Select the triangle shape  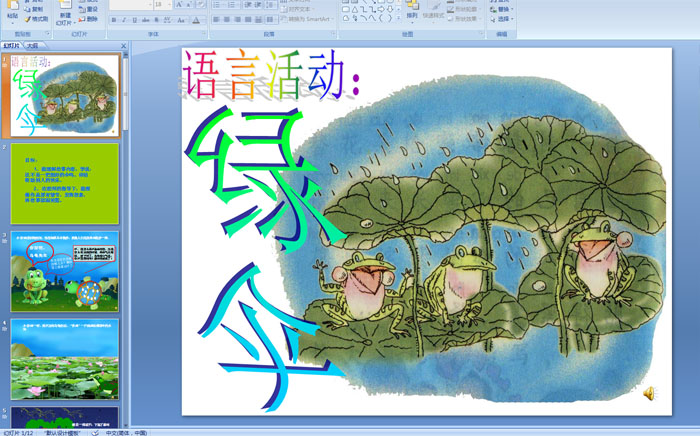(354, 9)
